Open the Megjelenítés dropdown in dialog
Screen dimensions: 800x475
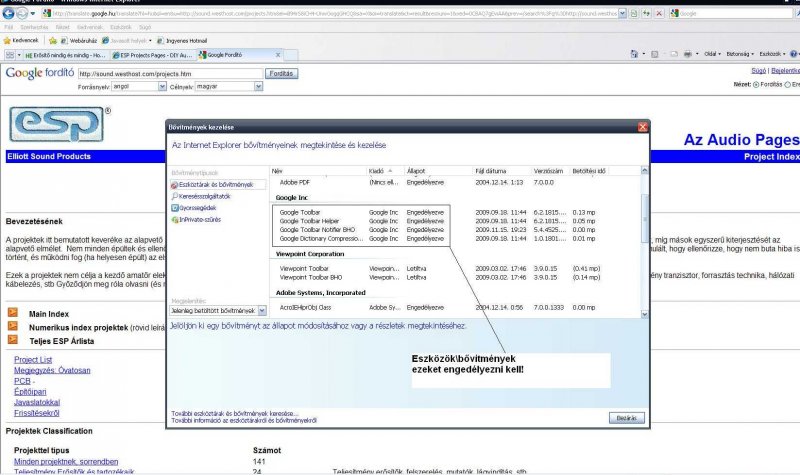pyautogui.click(x=218, y=310)
